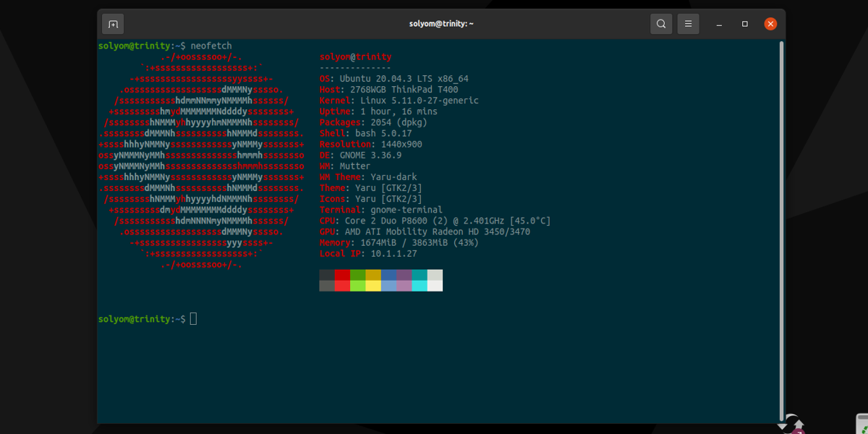
Task: Click the solyom@trinity window title
Action: pos(441,24)
